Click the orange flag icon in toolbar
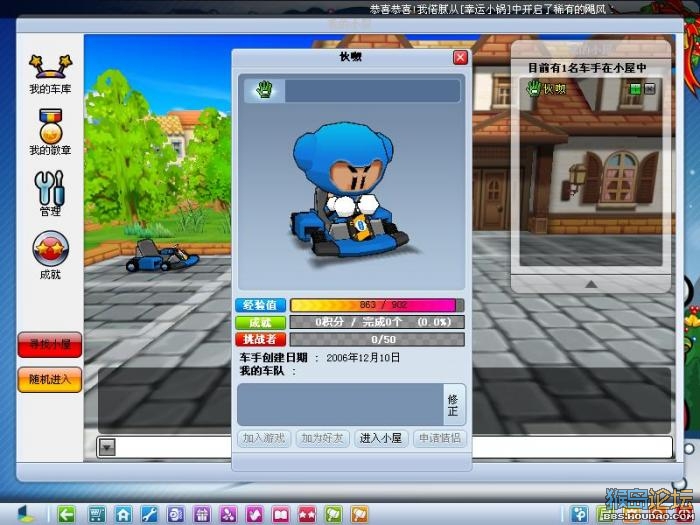 click(360, 514)
